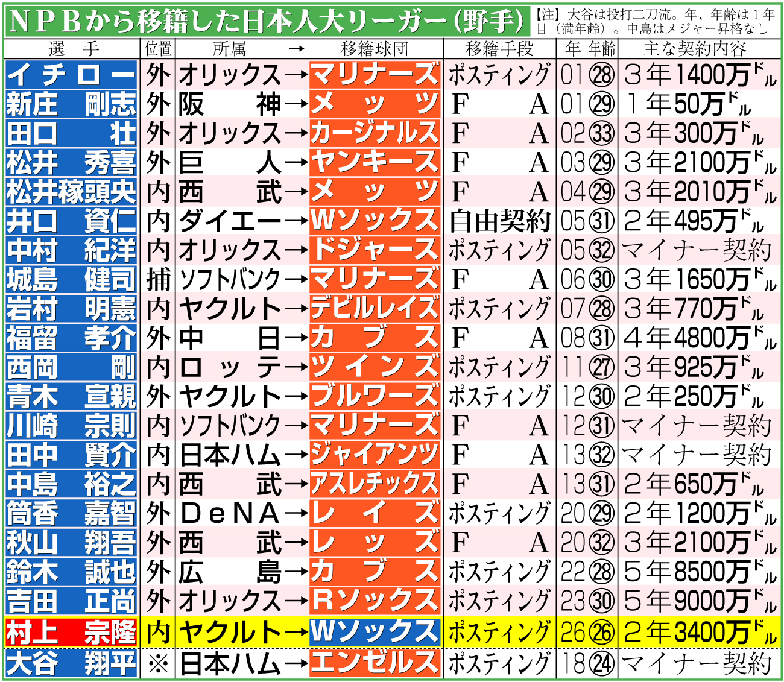
Task: Select the team cell "カージナルス"
Action: coord(375,133)
